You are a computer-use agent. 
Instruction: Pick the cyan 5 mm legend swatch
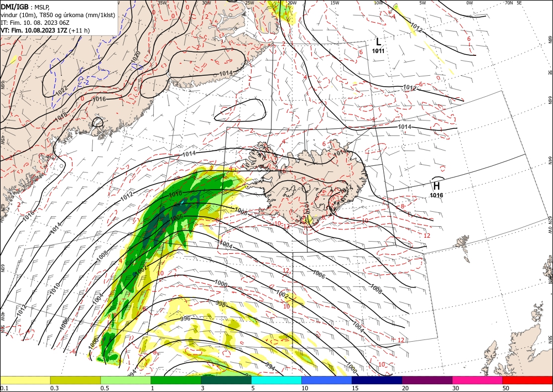(276, 380)
